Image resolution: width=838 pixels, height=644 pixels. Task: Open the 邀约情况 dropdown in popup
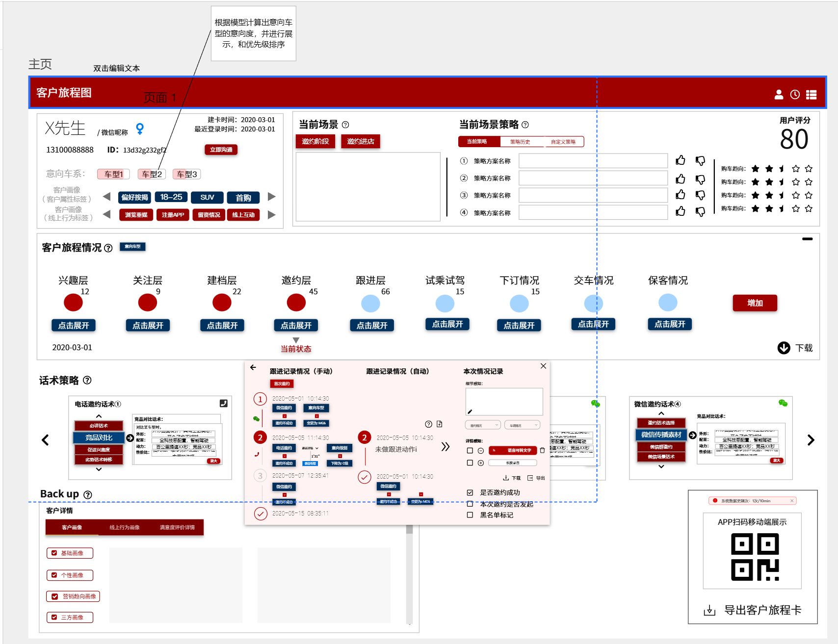coord(483,425)
